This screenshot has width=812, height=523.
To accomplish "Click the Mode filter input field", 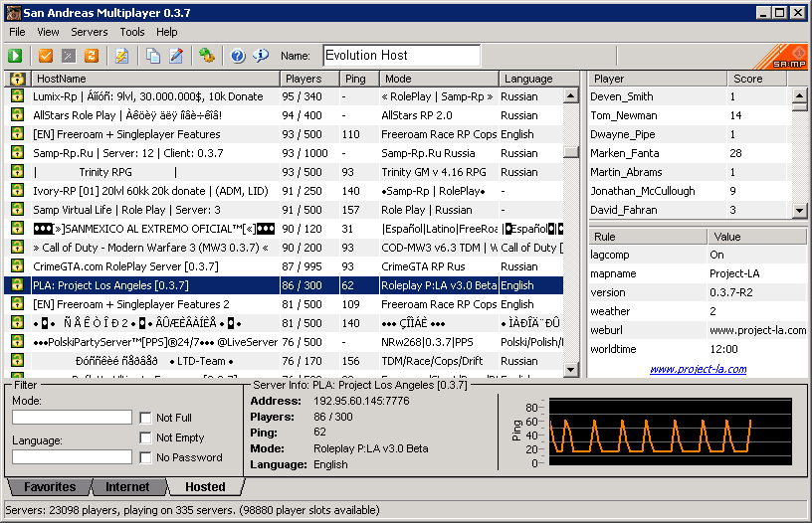I will coord(72,417).
